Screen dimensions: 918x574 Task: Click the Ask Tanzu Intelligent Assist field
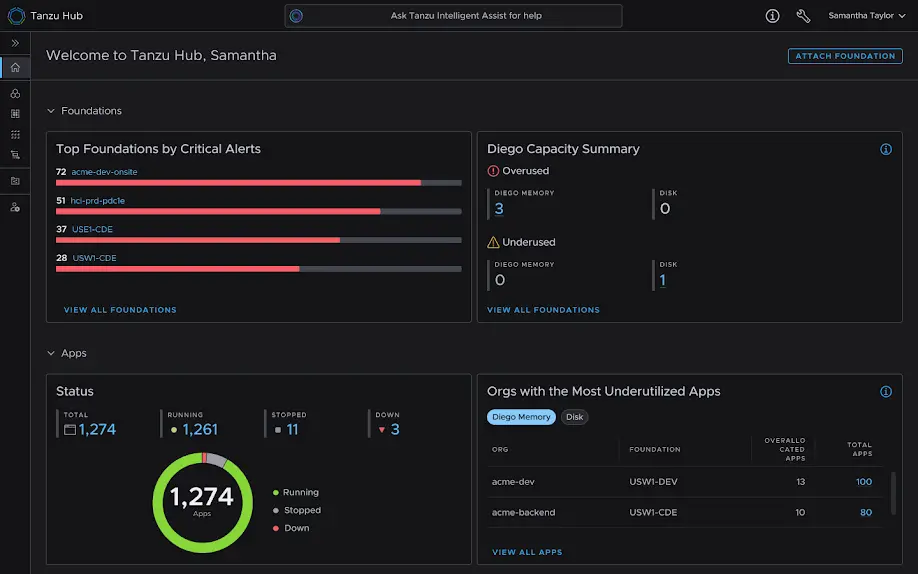pos(453,16)
